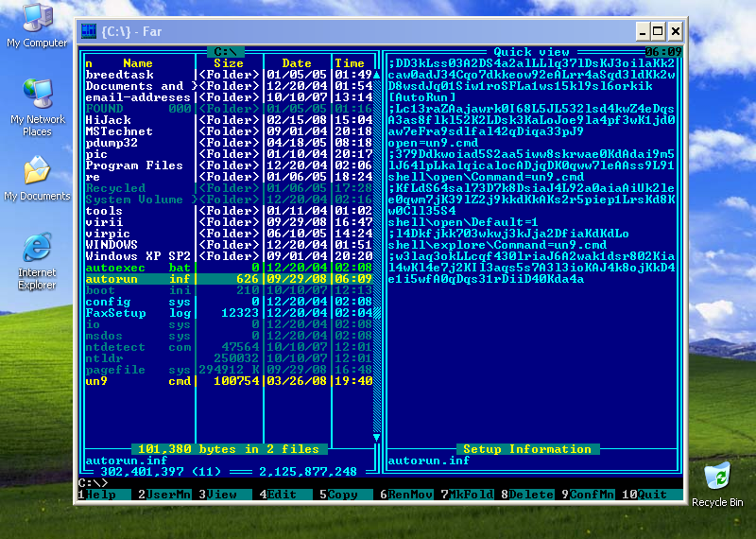Click the 7 MkFold key bar button

click(467, 495)
